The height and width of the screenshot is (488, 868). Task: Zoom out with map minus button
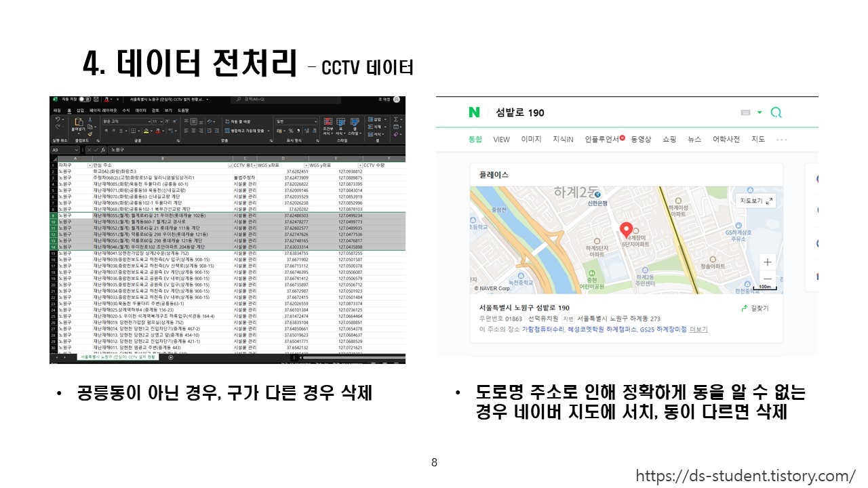click(x=767, y=279)
